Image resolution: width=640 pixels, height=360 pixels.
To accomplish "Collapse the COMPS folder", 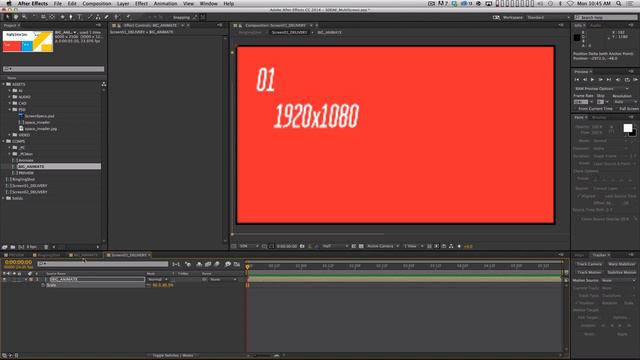I will pyautogui.click(x=4, y=141).
